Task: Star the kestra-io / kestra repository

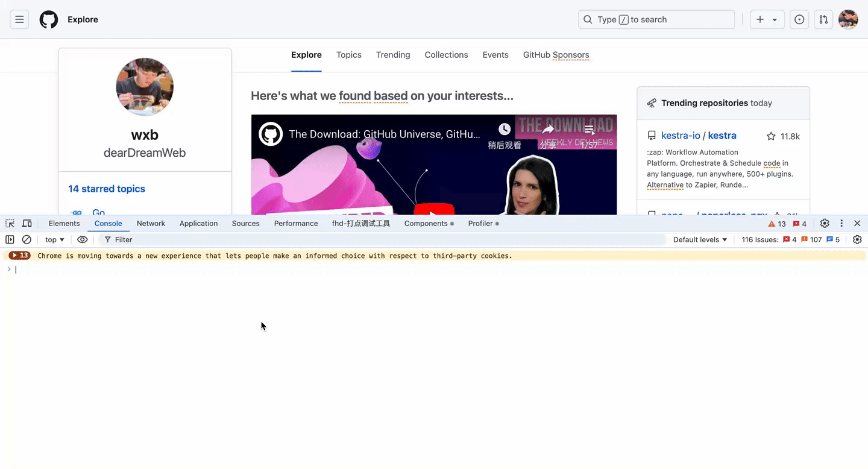Action: coord(771,136)
